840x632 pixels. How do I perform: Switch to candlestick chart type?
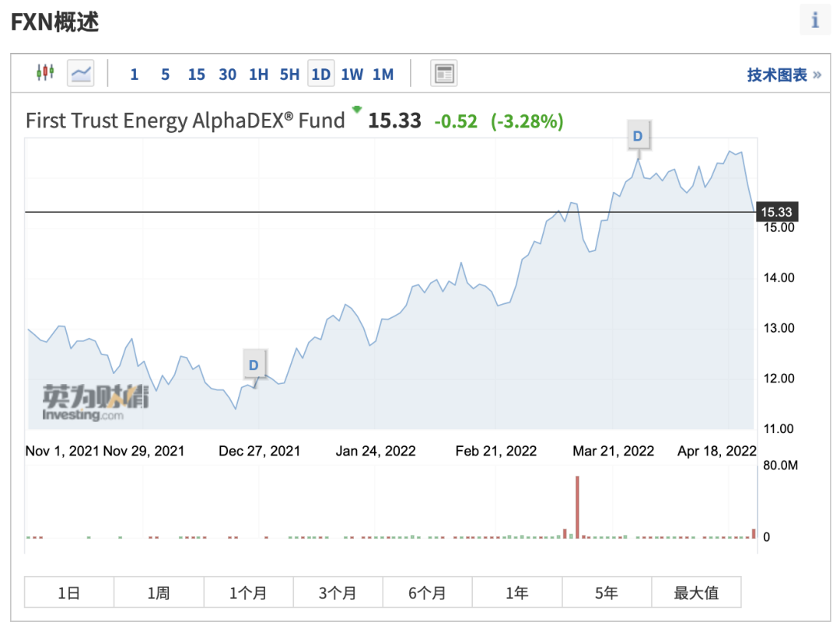pyautogui.click(x=45, y=73)
